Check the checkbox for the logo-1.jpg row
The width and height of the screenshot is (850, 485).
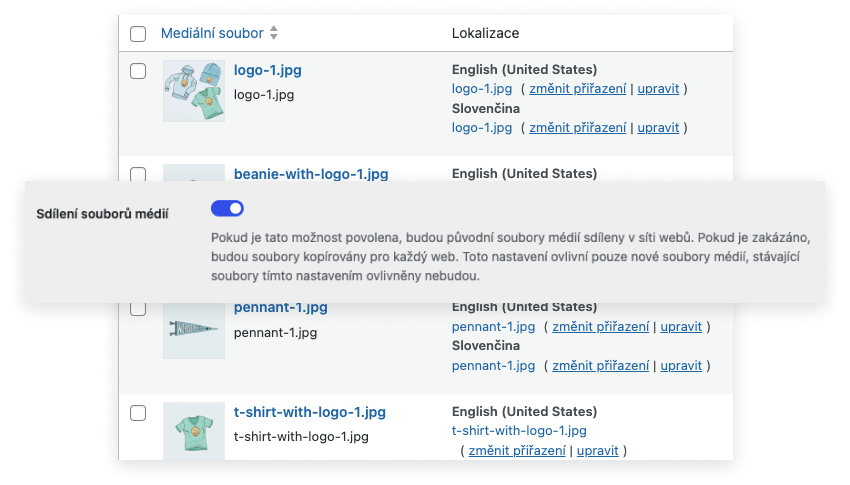[138, 71]
